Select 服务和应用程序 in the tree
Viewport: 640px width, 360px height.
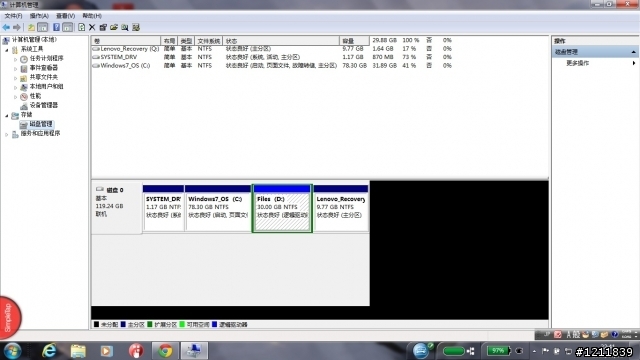40,133
